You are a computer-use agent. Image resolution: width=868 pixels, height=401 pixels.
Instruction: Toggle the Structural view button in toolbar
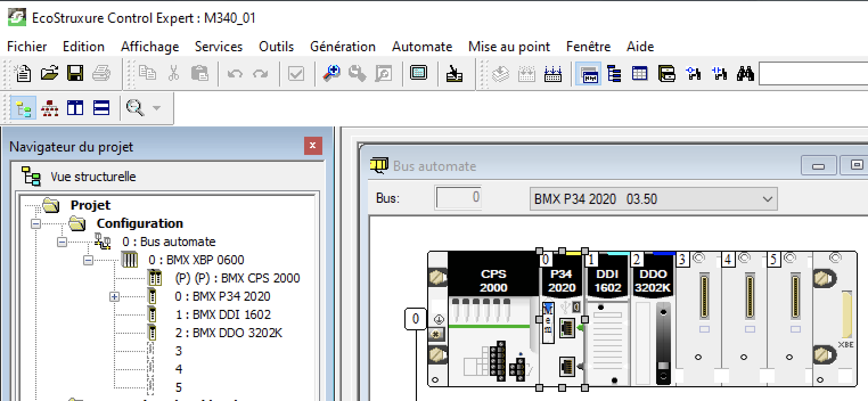click(23, 108)
